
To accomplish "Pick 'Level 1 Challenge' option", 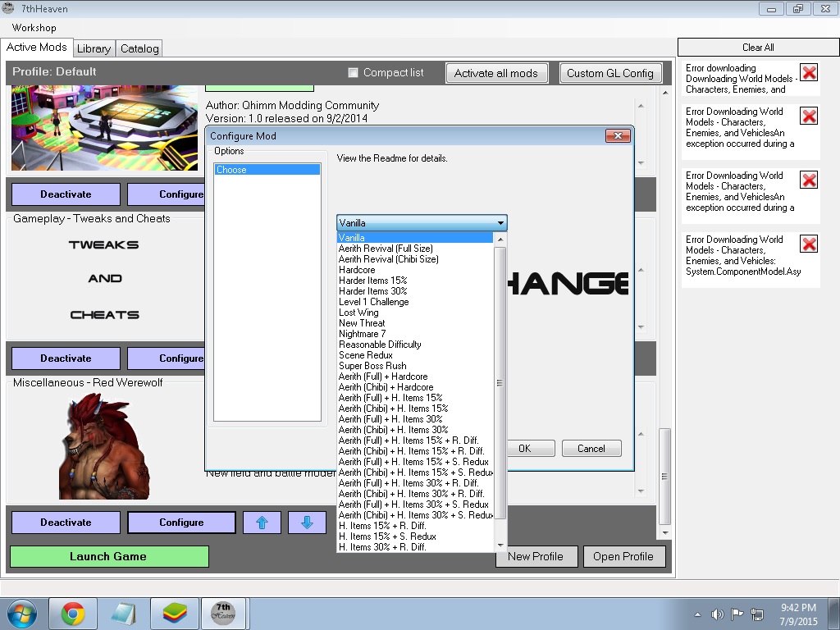I will click(x=415, y=302).
